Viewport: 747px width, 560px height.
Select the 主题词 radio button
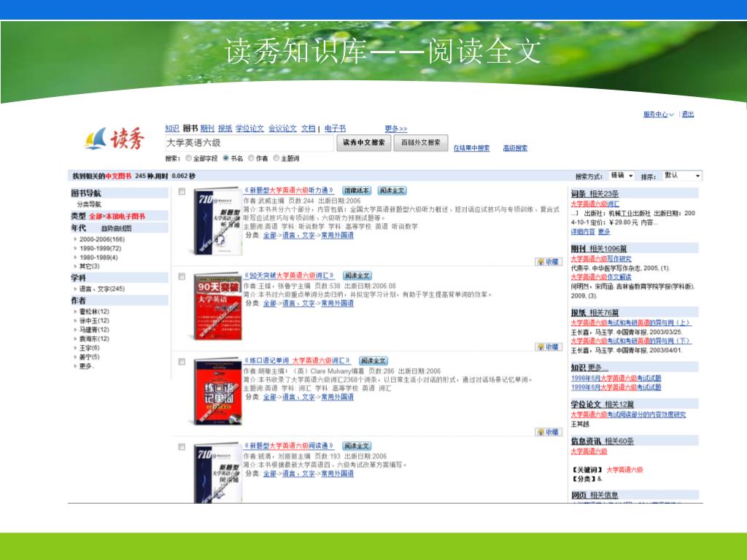click(x=276, y=158)
